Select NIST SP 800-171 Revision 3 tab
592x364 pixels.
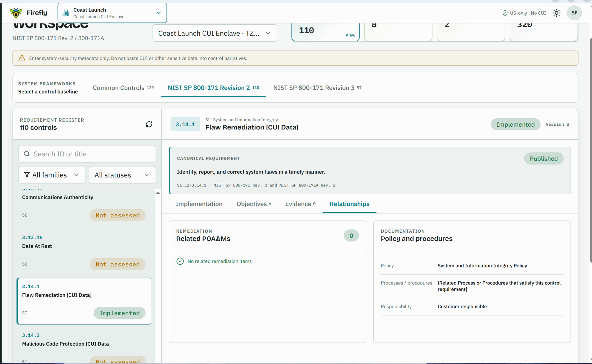point(317,88)
